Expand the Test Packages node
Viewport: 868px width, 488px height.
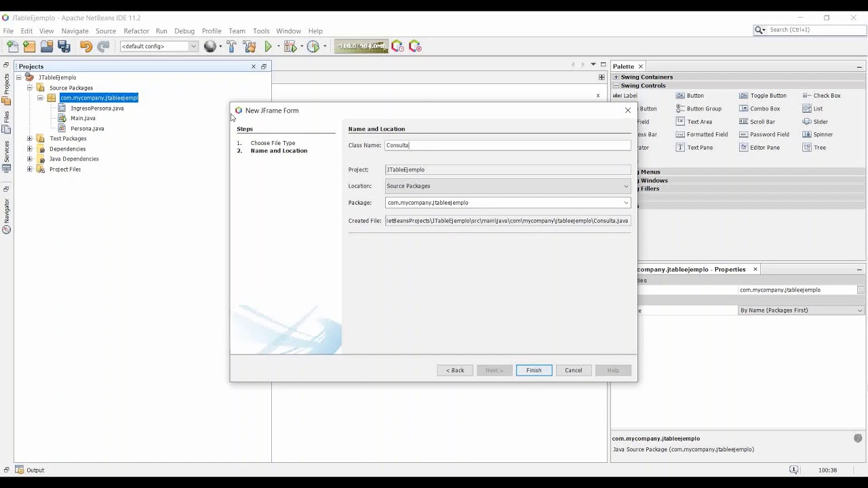pos(30,138)
